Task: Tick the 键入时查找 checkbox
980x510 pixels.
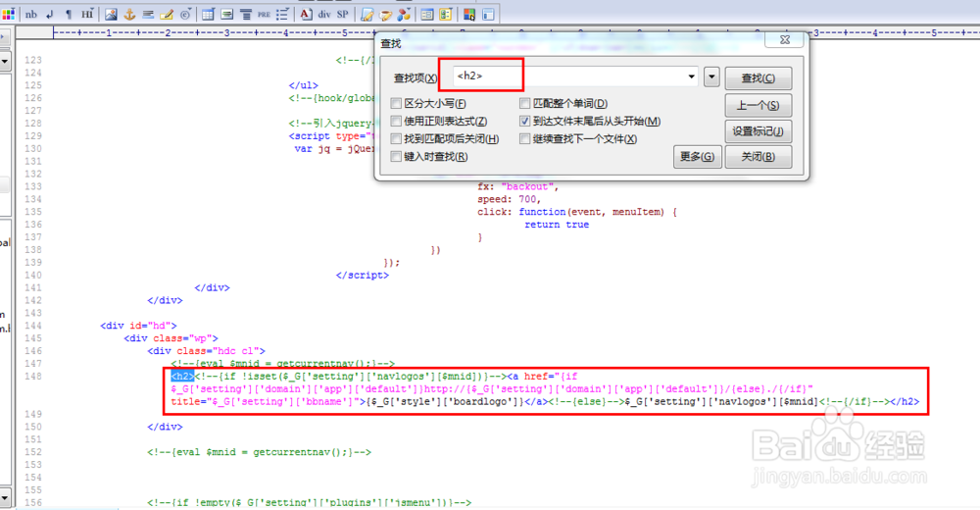Action: pos(396,157)
